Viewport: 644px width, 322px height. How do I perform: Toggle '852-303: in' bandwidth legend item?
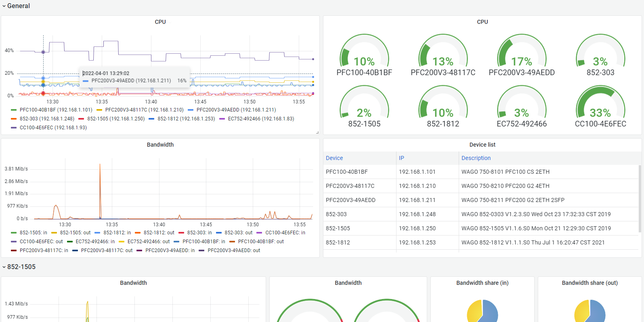(x=195, y=233)
